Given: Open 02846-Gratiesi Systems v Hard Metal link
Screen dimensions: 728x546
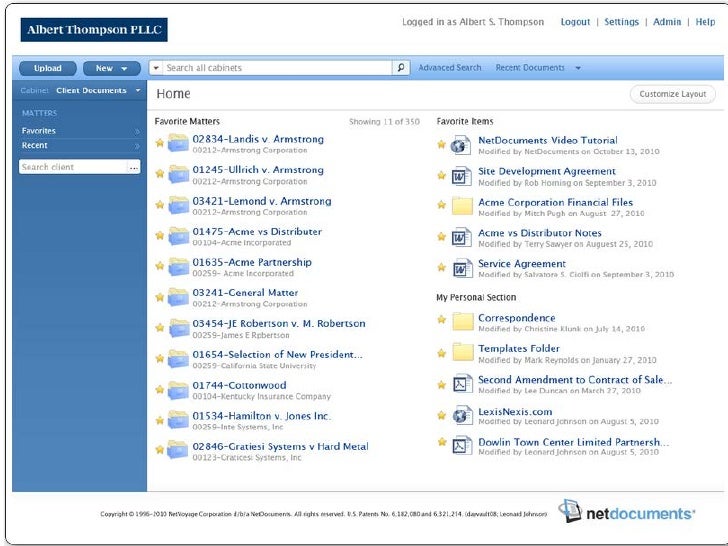Looking at the screenshot, I should 280,447.
